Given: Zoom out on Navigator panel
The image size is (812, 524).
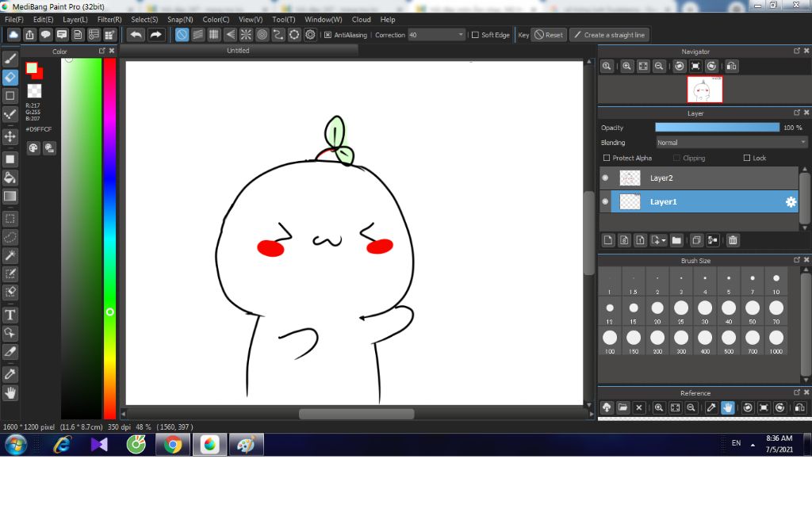Looking at the screenshot, I should [659, 67].
